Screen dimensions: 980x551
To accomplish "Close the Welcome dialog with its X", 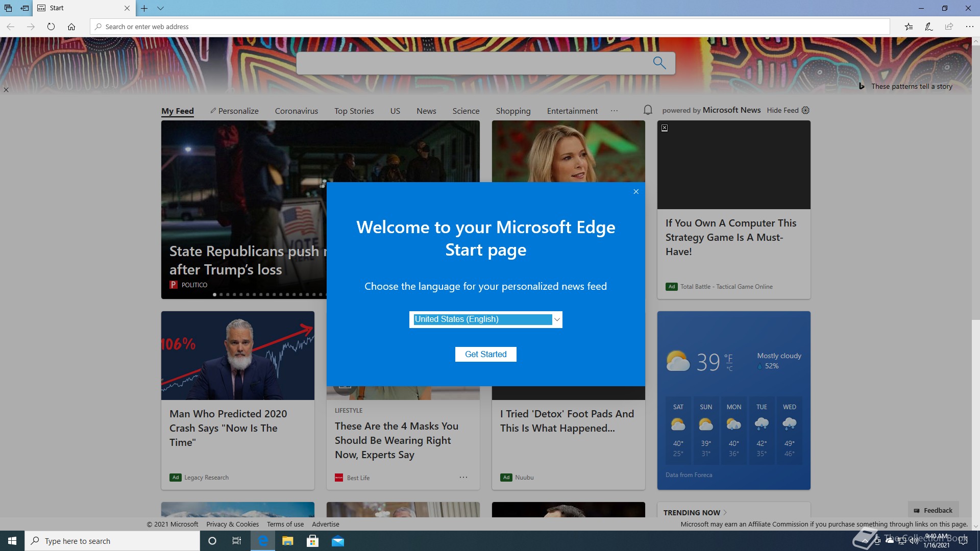I will (636, 192).
